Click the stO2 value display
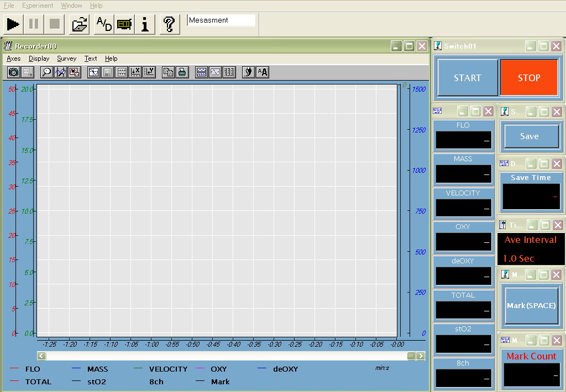The height and width of the screenshot is (392, 566). (464, 343)
